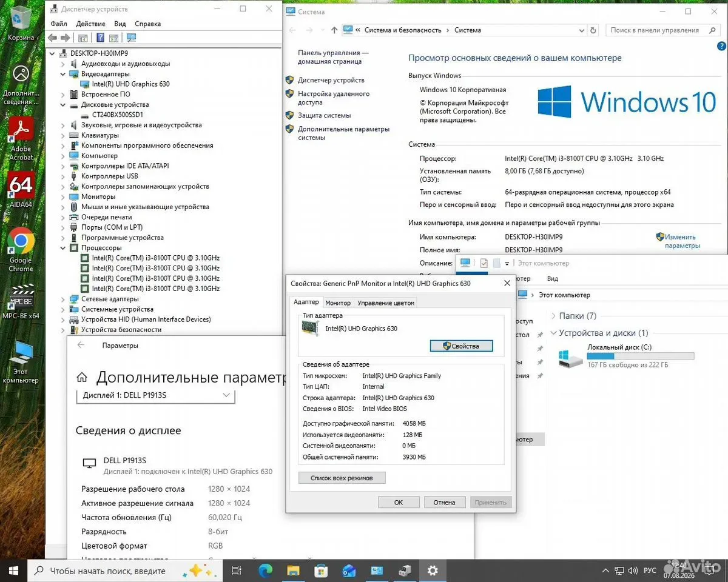
Task: Click the Список всех режимов button
Action: [x=342, y=478]
